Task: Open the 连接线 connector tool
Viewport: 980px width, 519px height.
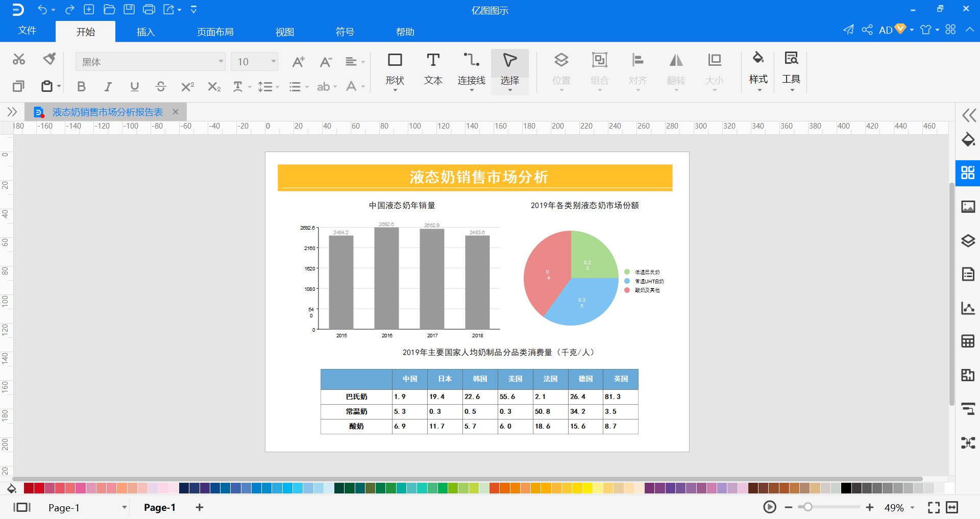Action: 471,70
